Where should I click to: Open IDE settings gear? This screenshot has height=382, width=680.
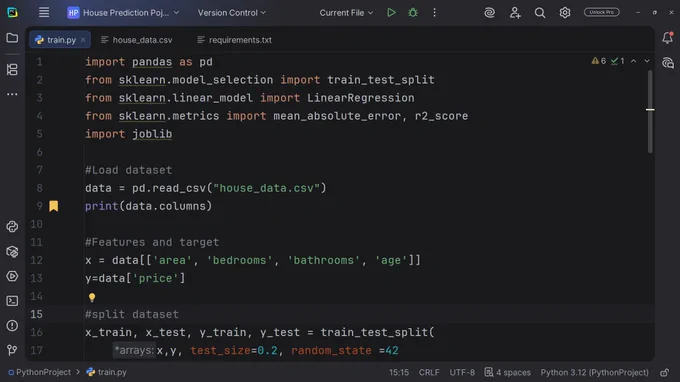point(565,13)
